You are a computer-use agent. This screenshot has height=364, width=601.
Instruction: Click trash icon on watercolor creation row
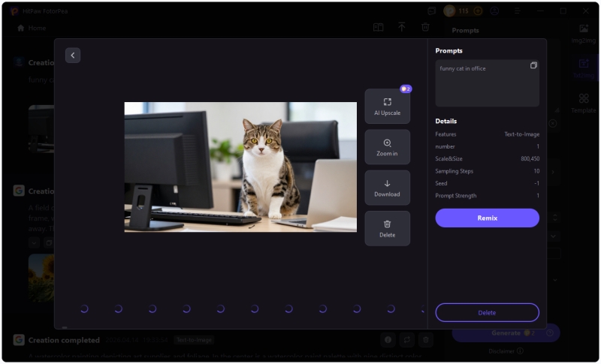click(425, 340)
